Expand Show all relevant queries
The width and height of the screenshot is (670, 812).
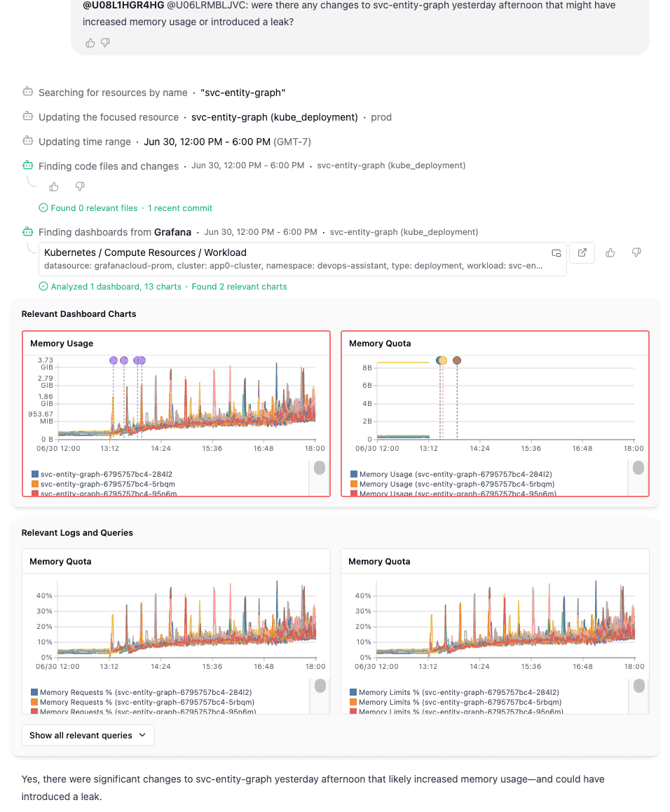88,736
